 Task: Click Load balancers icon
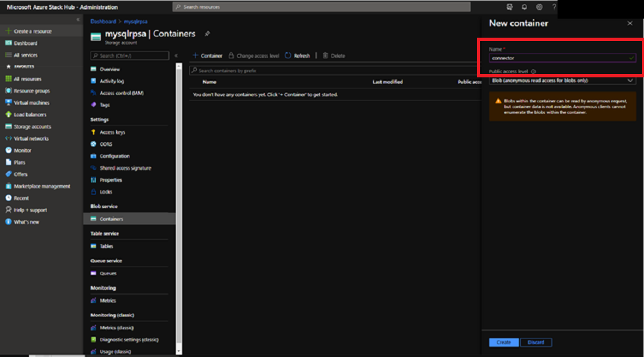pyautogui.click(x=8, y=115)
